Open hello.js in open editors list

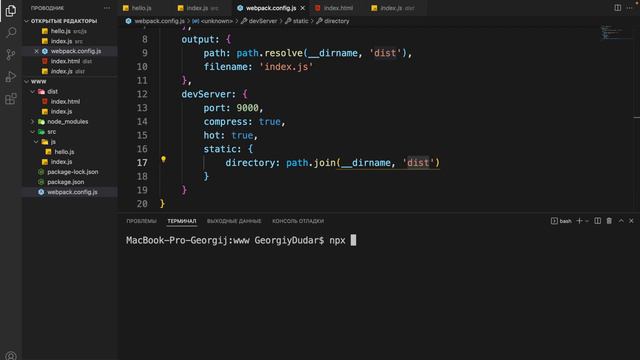coord(70,31)
